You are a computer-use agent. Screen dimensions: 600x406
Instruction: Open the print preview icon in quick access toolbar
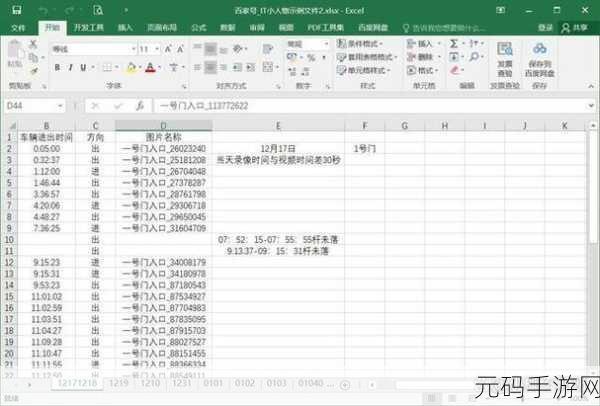pos(98,10)
